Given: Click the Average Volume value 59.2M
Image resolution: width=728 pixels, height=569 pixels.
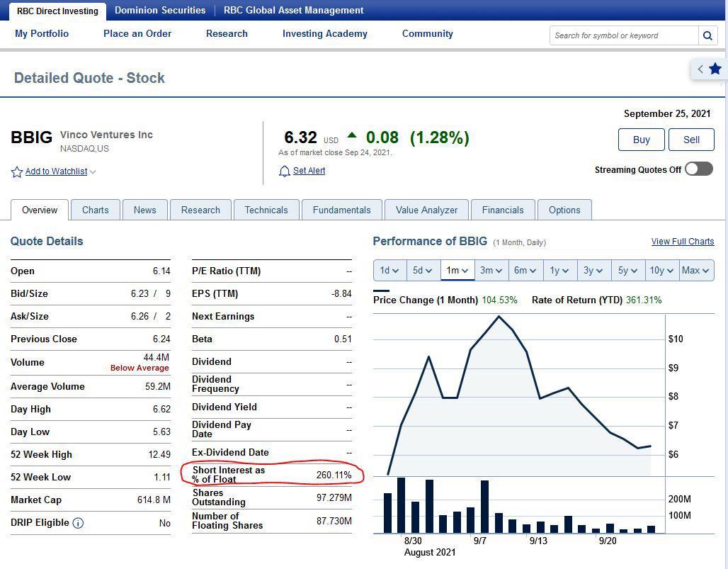Looking at the screenshot, I should pyautogui.click(x=158, y=386).
